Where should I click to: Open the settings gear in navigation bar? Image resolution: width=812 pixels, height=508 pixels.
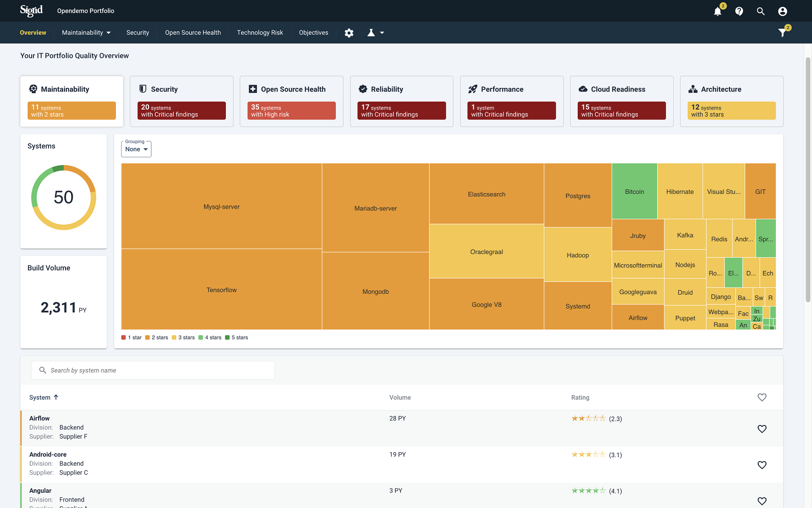349,33
